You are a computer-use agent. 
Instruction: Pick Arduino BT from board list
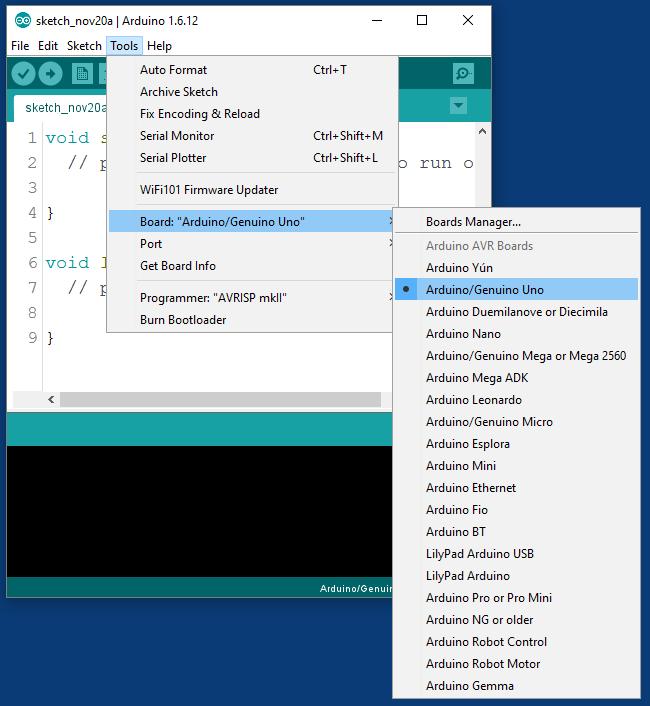[x=516, y=532]
